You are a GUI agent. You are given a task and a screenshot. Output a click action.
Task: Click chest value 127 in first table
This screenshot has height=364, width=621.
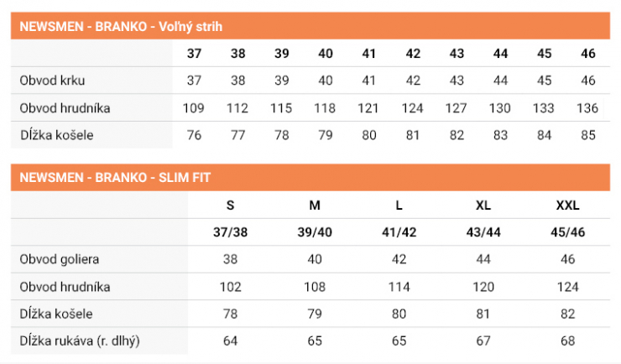point(457,108)
